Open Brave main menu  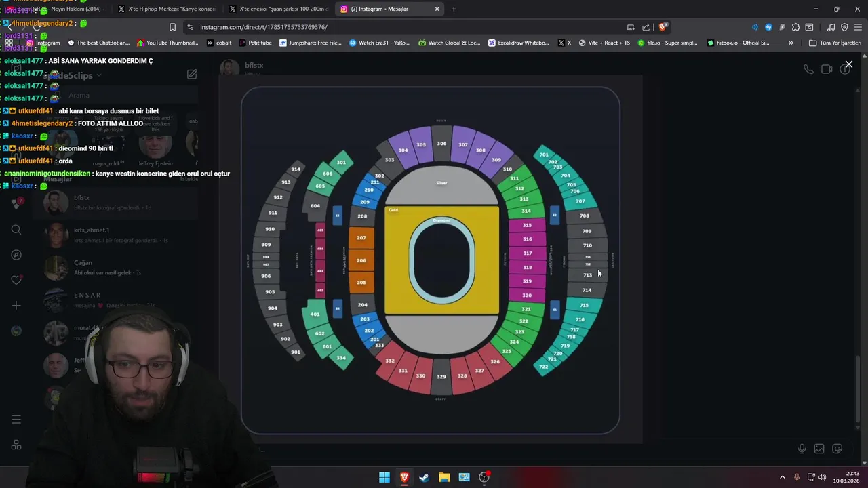coord(858,27)
